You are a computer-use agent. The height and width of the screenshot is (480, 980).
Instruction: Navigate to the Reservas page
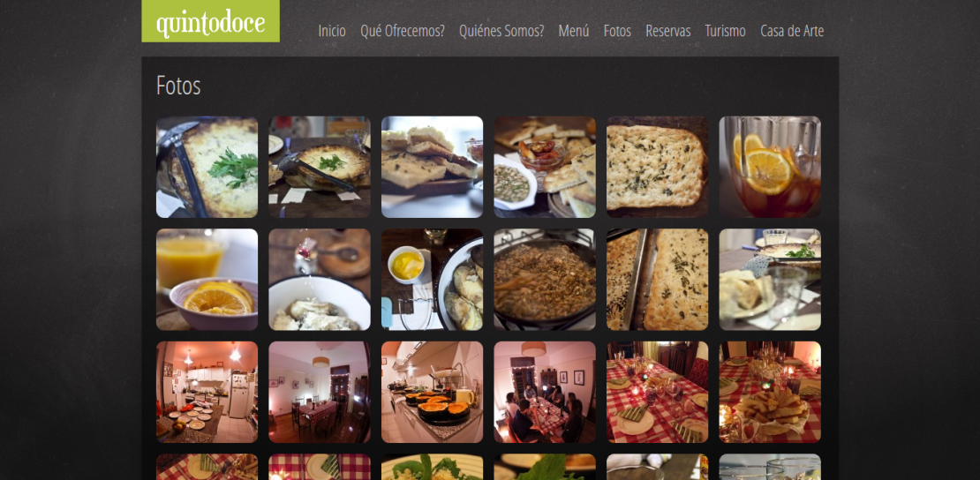(668, 31)
